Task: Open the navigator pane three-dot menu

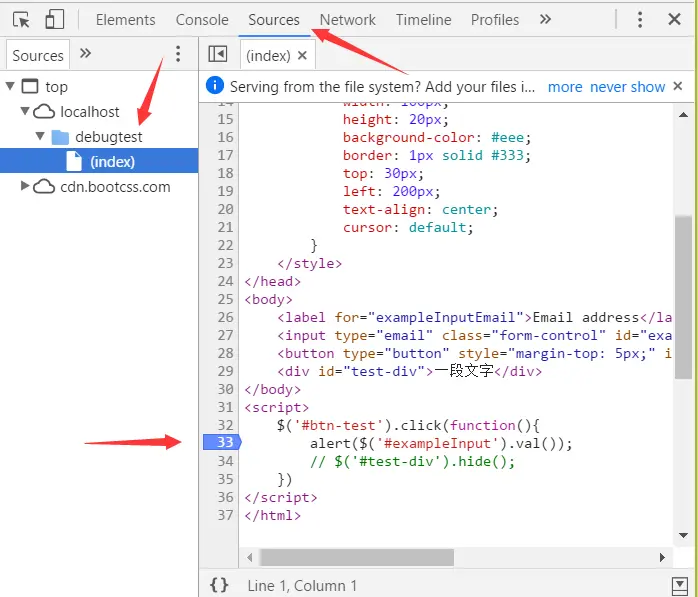Action: pyautogui.click(x=178, y=54)
